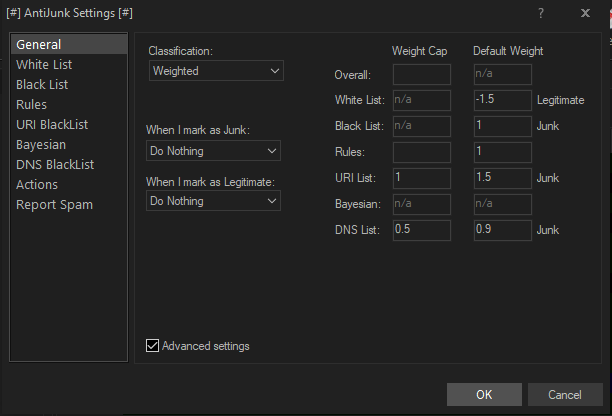612x416 pixels.
Task: Click the Cancel button
Action: click(x=565, y=394)
